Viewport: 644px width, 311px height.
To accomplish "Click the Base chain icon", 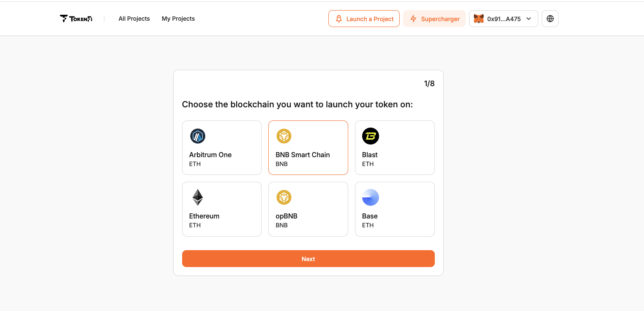I will click(370, 197).
